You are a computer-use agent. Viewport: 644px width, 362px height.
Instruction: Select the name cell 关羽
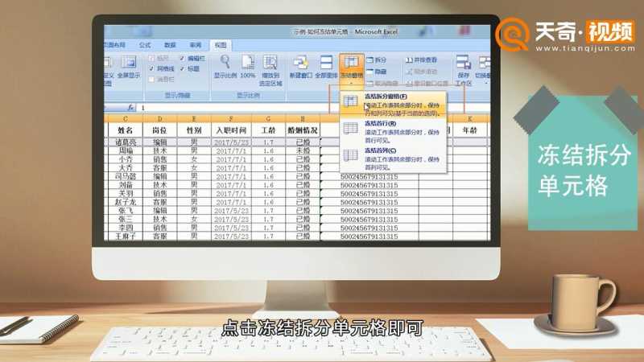point(126,193)
